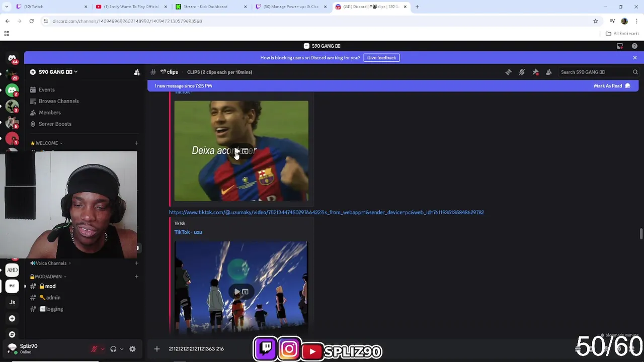This screenshot has width=644, height=362.
Task: Open Neymar video in pop-out player icon
Action: tap(245, 151)
